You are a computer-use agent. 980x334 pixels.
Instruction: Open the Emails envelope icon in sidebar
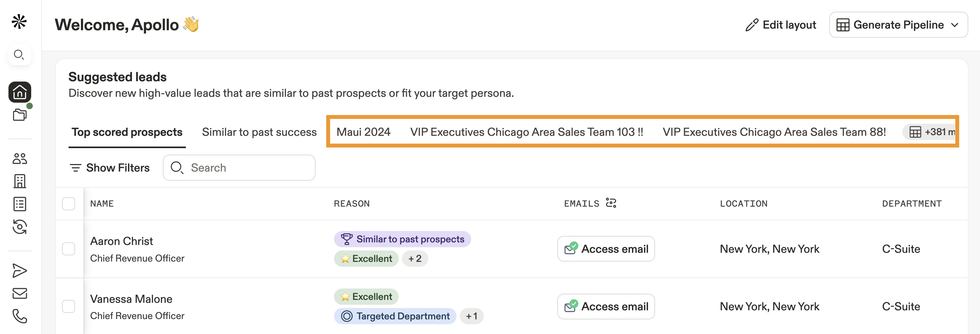click(x=20, y=293)
